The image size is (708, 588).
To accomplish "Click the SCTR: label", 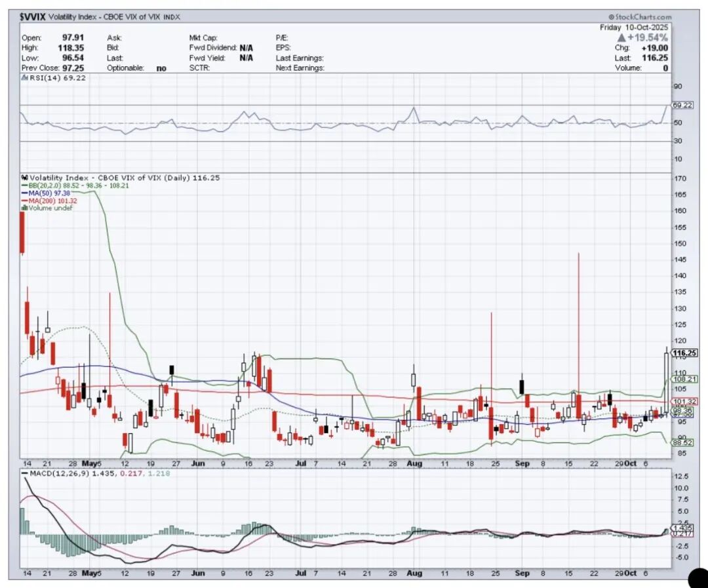I will coord(199,68).
